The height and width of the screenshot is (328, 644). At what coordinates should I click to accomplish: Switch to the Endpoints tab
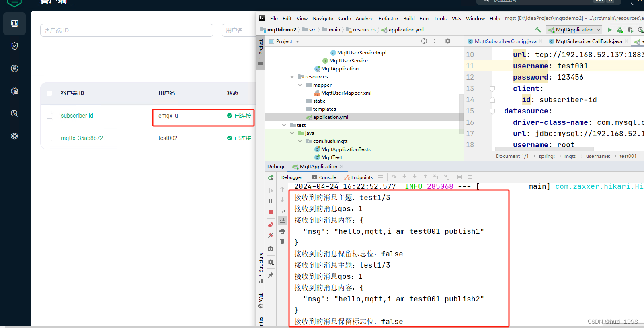(x=359, y=177)
